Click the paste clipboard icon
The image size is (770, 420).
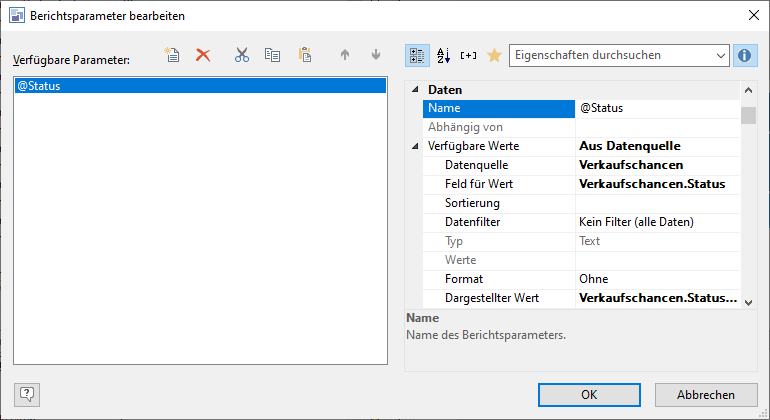coord(306,56)
